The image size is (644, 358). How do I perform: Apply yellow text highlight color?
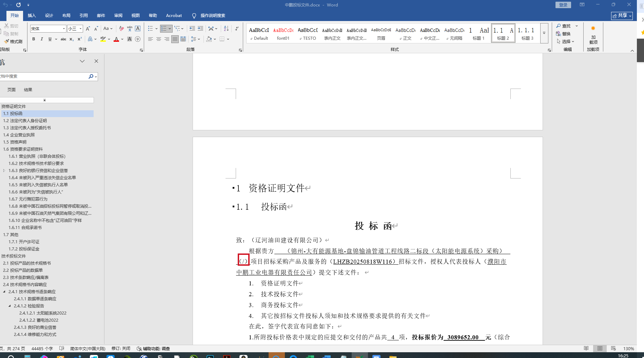click(x=103, y=39)
